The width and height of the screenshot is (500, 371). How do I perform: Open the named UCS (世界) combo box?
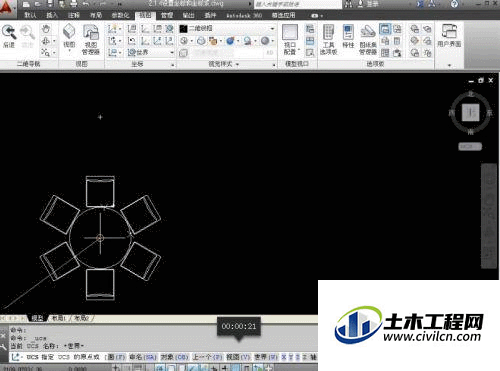(x=151, y=52)
